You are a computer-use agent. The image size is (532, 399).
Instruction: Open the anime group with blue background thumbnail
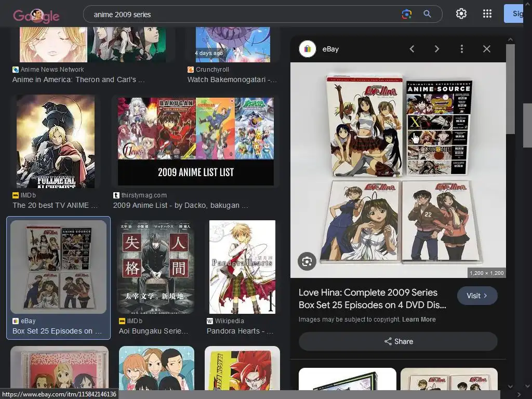pos(157,368)
